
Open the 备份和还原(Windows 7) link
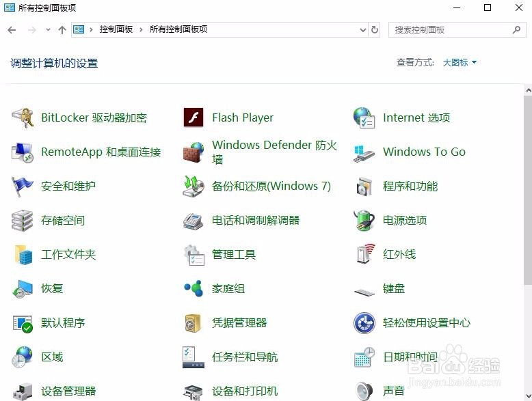tap(271, 186)
